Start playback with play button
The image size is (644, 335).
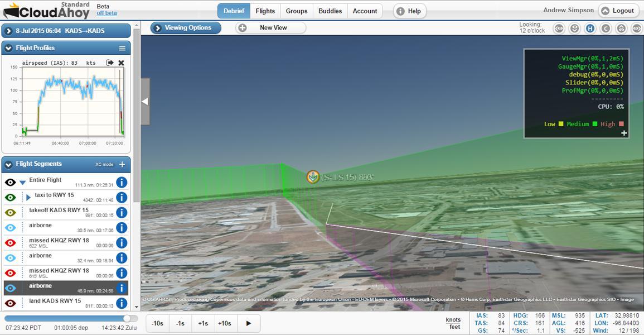tap(249, 323)
